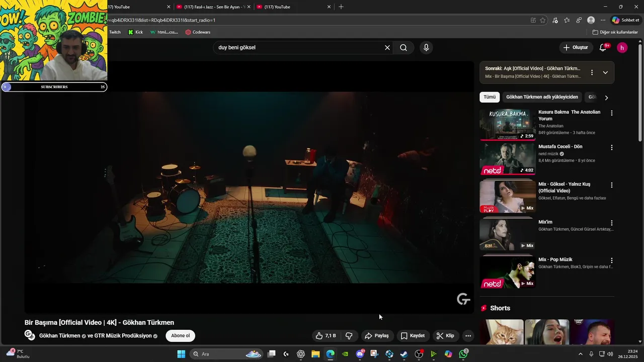Open Diğer sık kullanılanlar bookmarks folder

pos(615,32)
